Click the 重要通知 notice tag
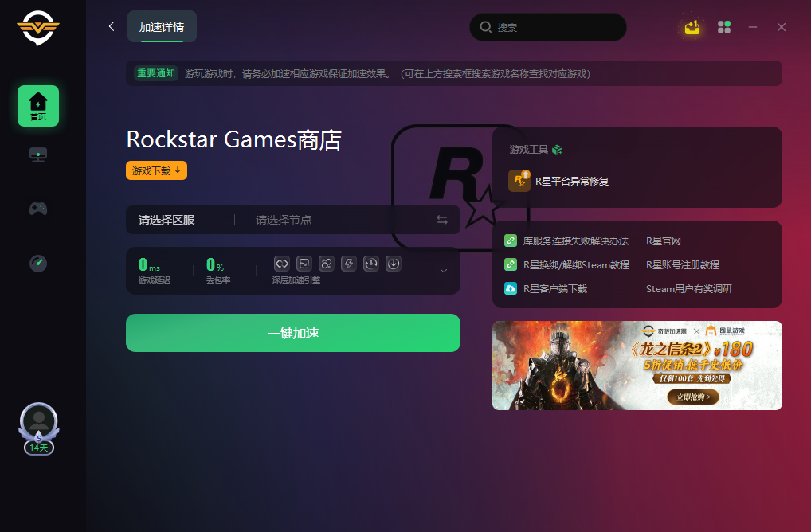This screenshot has width=811, height=532. pyautogui.click(x=155, y=73)
